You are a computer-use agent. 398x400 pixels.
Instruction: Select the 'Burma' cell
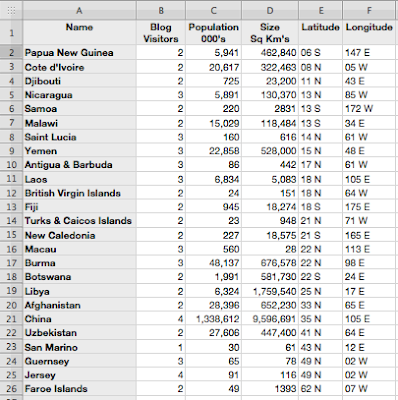point(79,263)
